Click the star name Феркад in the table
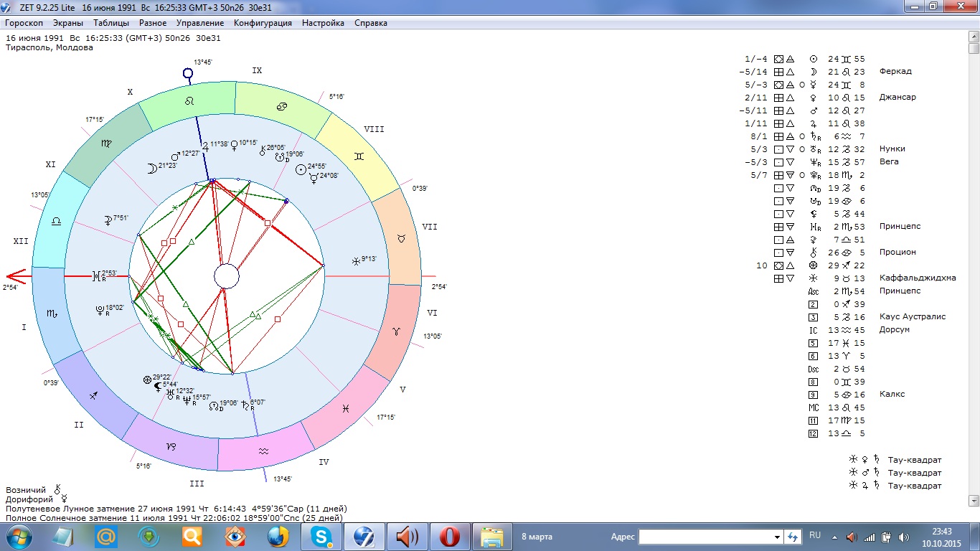The image size is (980, 551). click(895, 72)
